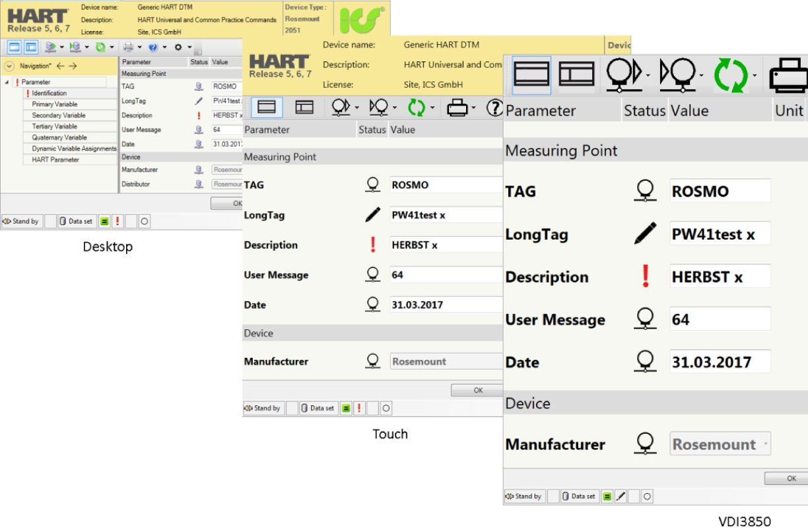Click the TAG field containing ROSMO in the VDI3850 window

coord(720,191)
